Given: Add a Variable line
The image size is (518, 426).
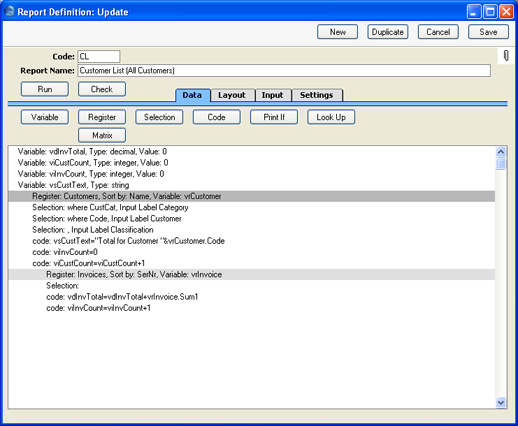Looking at the screenshot, I should click(x=45, y=117).
